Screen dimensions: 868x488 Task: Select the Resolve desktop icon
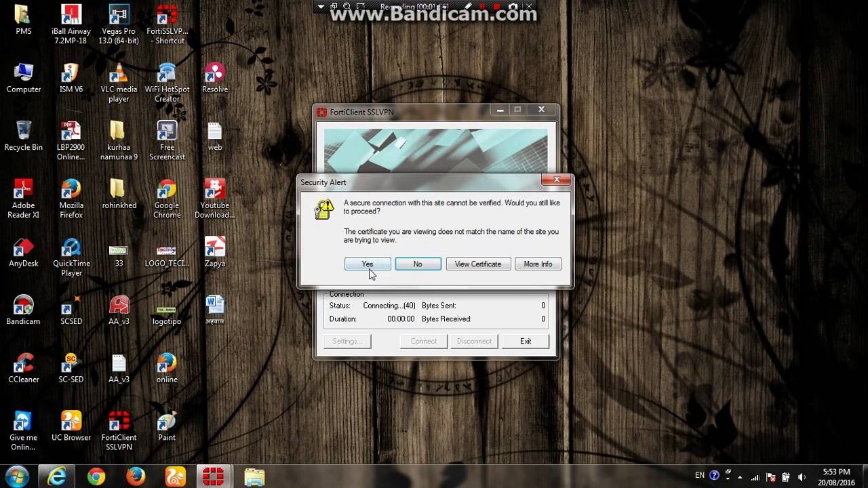pyautogui.click(x=215, y=78)
